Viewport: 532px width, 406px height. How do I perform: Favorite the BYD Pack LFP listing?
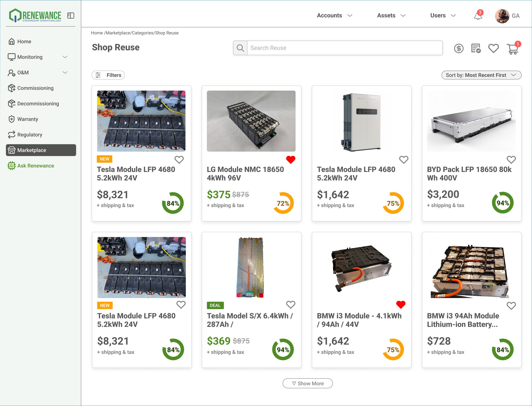(x=511, y=160)
